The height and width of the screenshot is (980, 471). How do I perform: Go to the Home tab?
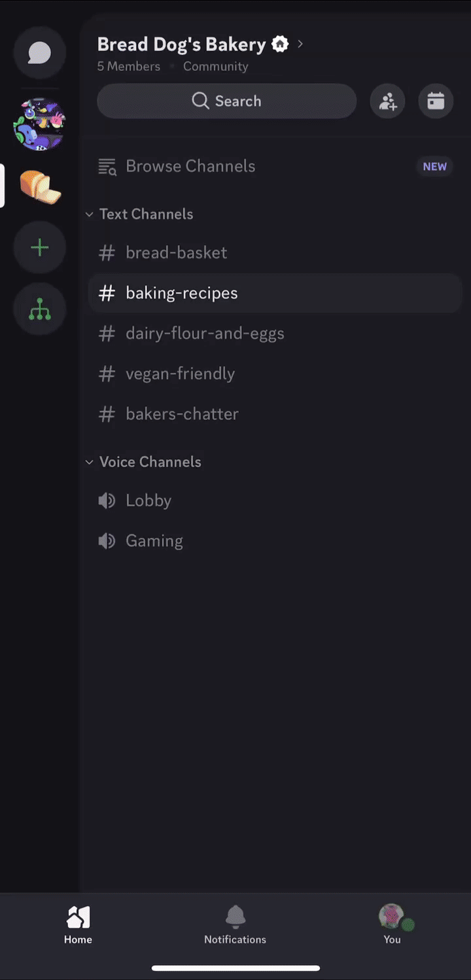(x=78, y=924)
